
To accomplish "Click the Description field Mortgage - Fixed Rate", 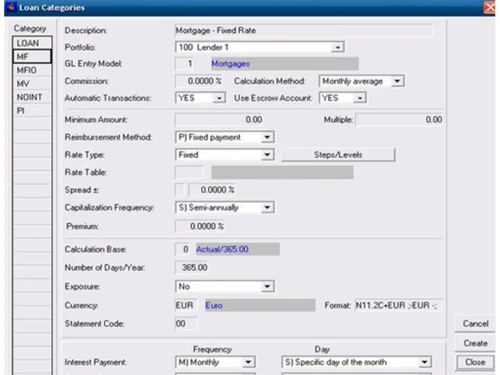I will point(304,31).
